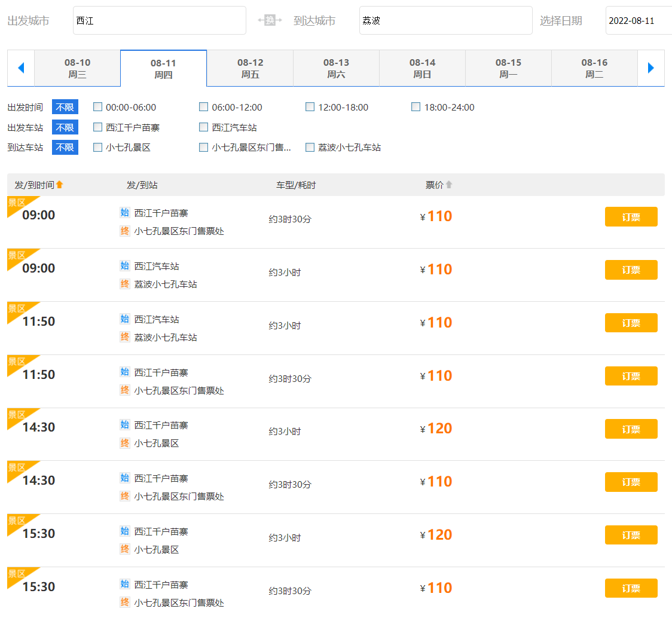Image resolution: width=672 pixels, height=618 pixels.
Task: Show earlier dates with left arrow
Action: [x=21, y=68]
